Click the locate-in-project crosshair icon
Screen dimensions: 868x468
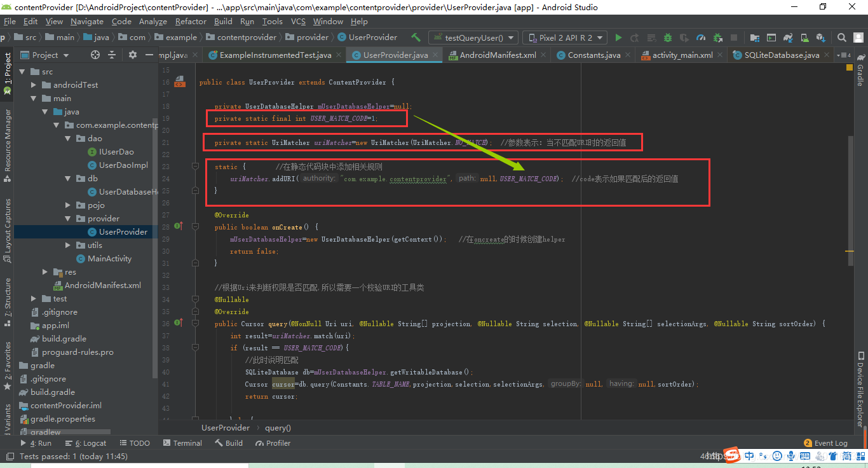pos(95,55)
